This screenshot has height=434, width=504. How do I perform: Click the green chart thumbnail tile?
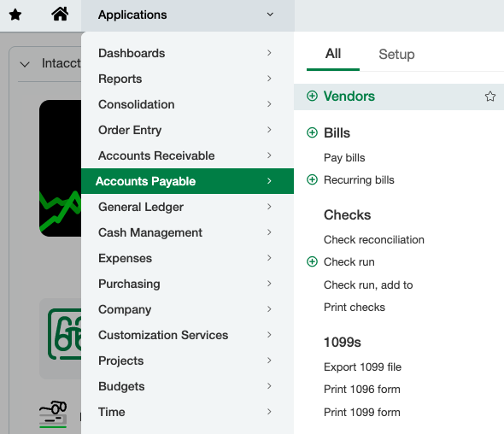click(60, 168)
